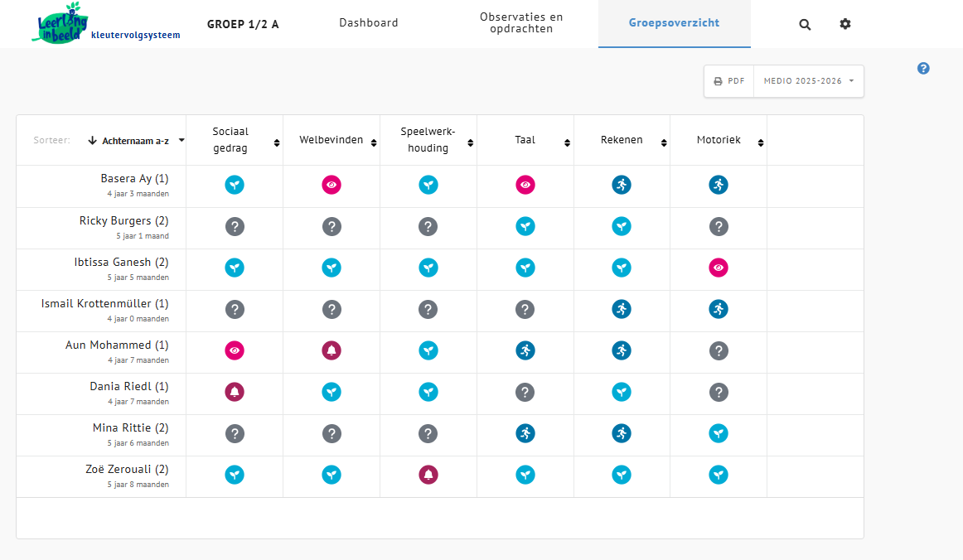Switch to the Dashboard tab

[x=369, y=23]
